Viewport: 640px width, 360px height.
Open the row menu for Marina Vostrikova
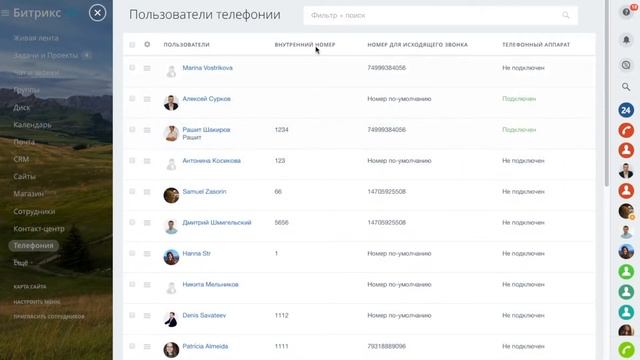pyautogui.click(x=147, y=68)
